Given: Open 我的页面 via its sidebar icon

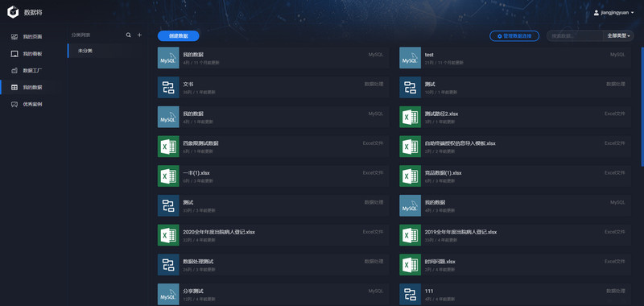Looking at the screenshot, I should [14, 36].
